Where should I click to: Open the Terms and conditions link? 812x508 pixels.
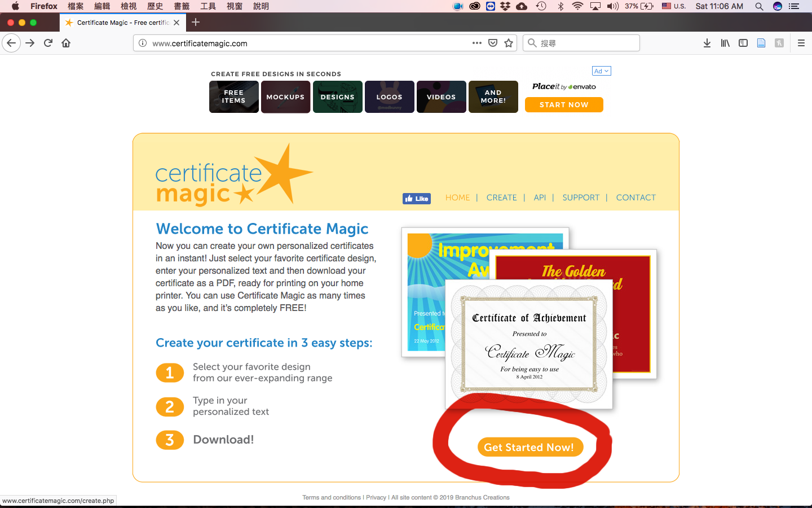pos(332,497)
